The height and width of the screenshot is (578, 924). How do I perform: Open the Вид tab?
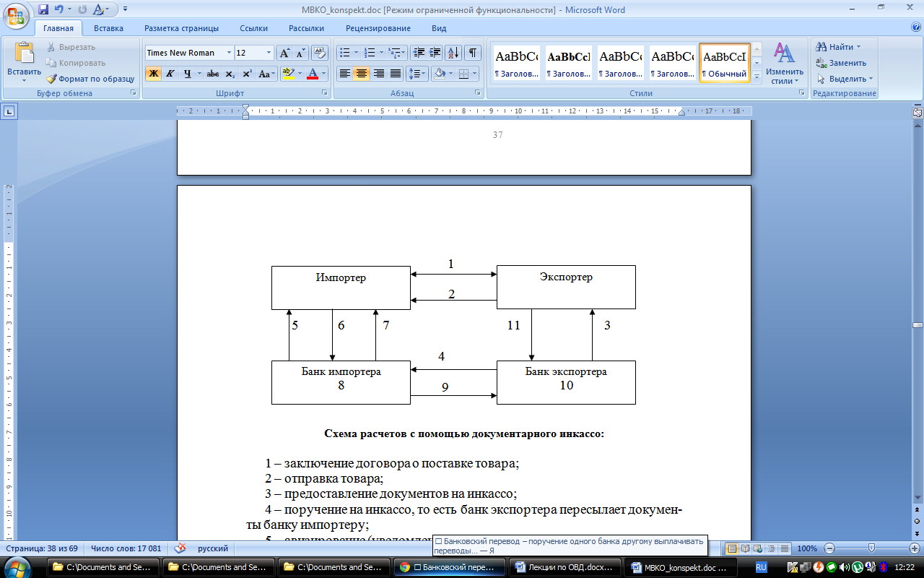439,28
